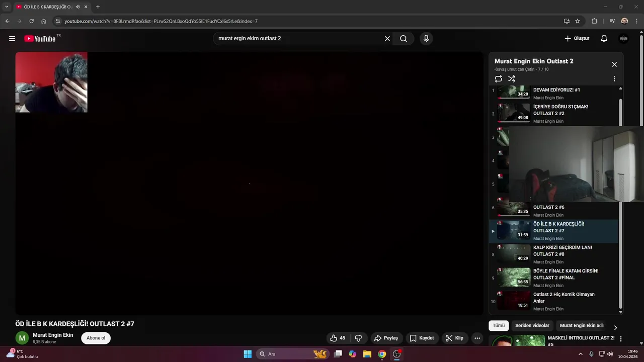Image resolution: width=644 pixels, height=362 pixels.
Task: View site information icon in address bar
Action: pyautogui.click(x=58, y=21)
